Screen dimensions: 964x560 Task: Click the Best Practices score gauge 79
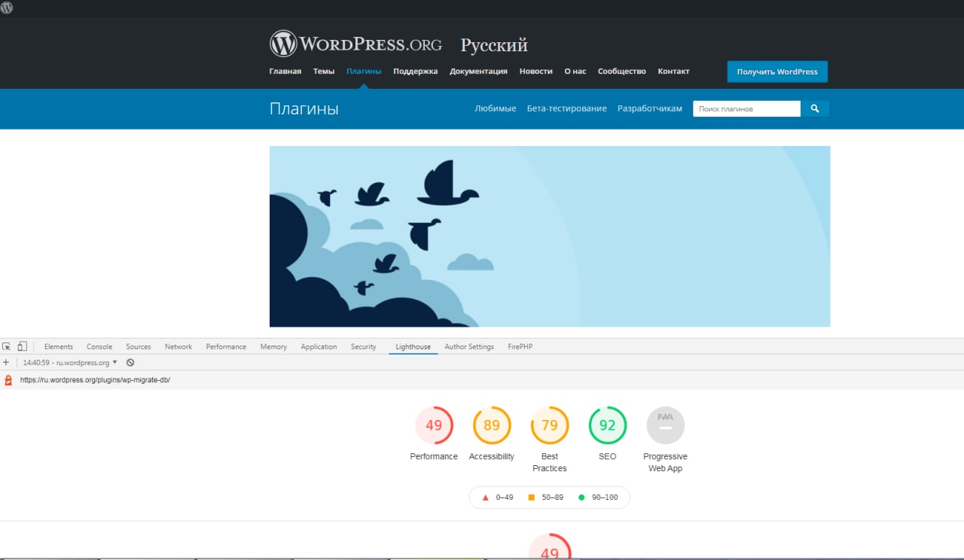click(550, 425)
